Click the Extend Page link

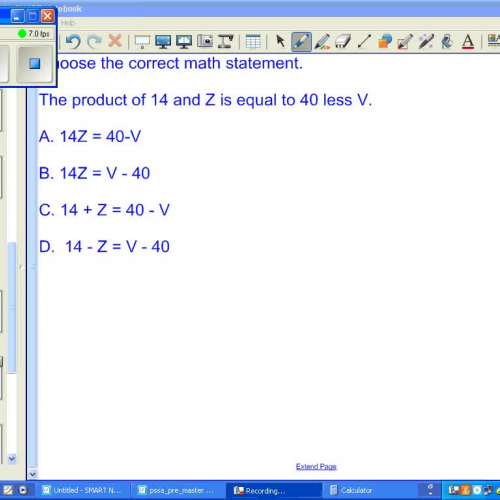316,466
